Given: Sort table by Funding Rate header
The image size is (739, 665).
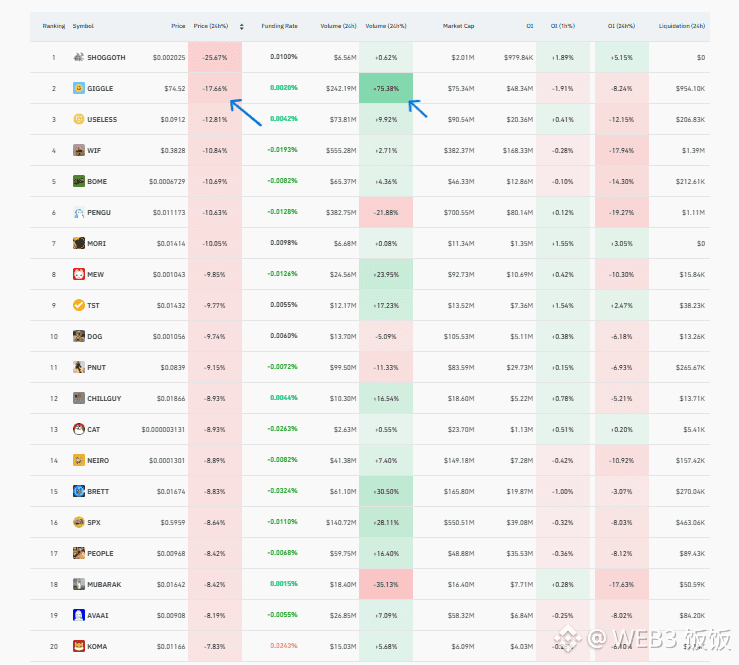Looking at the screenshot, I should coord(279,26).
